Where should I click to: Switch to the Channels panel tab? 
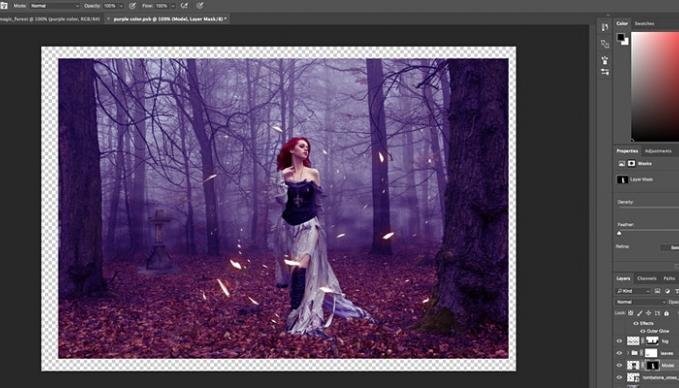(x=647, y=278)
